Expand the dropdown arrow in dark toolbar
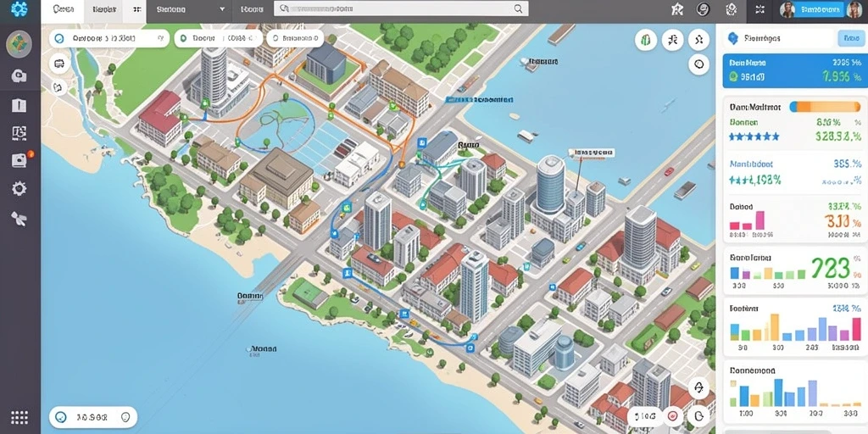Screen dimensions: 868x434 pyautogui.click(x=222, y=9)
